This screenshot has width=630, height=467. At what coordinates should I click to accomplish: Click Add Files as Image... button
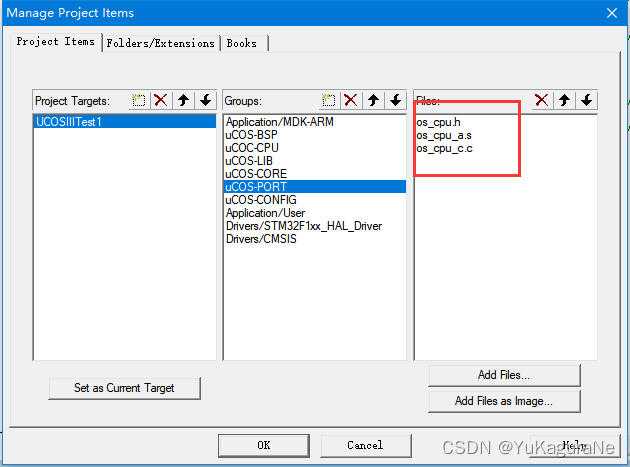click(504, 401)
